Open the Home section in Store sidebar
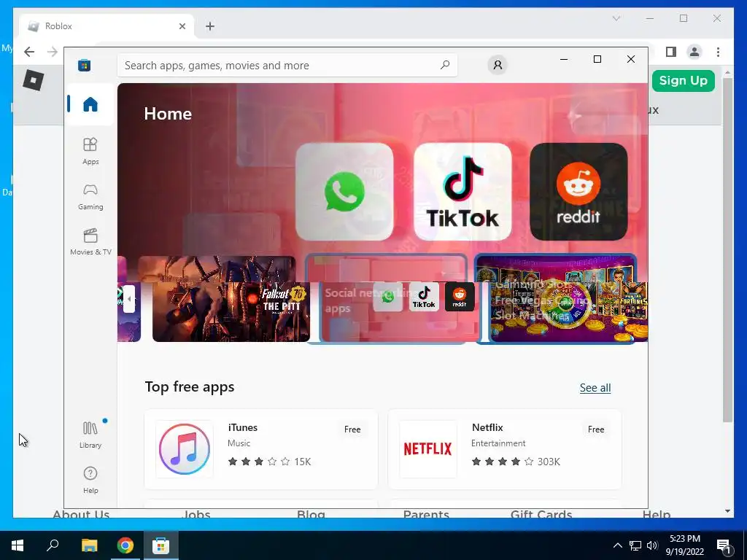Image resolution: width=747 pixels, height=560 pixels. tap(90, 104)
